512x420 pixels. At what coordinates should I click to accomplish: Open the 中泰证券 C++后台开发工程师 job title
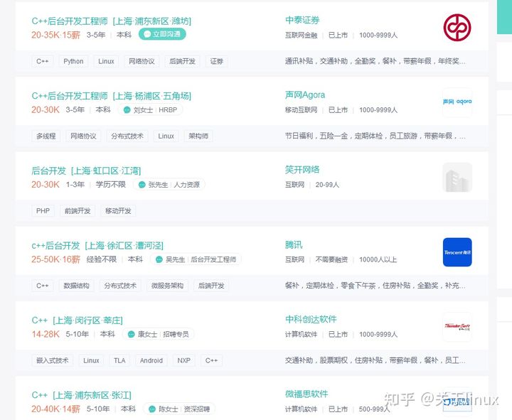[x=112, y=21]
